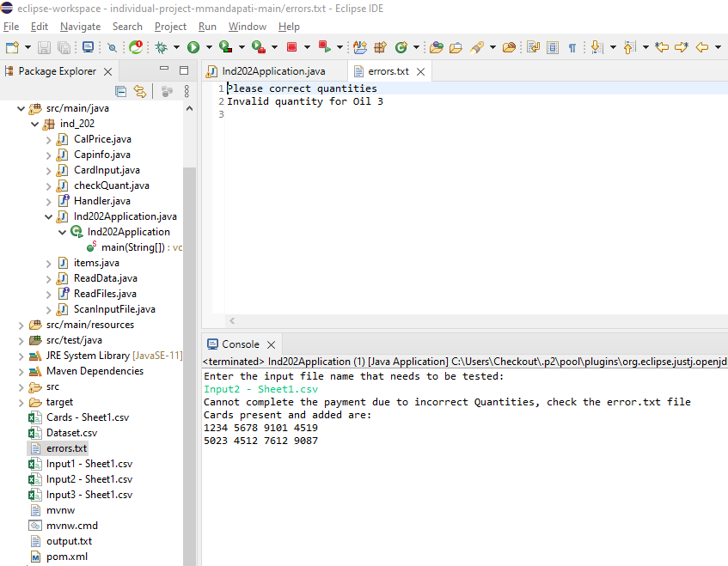The image size is (728, 566).
Task: Collapse Ind202Application.java tree node
Action: tap(49, 216)
